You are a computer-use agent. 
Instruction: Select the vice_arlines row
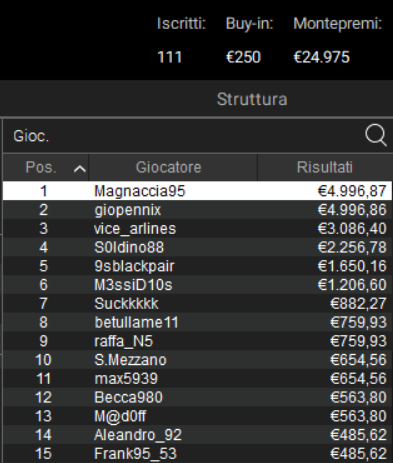(197, 228)
